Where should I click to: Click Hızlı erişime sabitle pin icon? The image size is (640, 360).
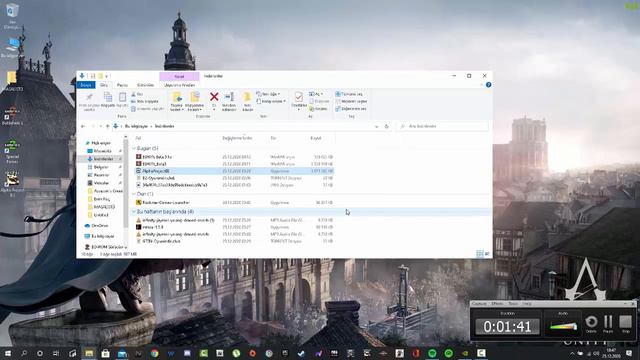pos(89,97)
